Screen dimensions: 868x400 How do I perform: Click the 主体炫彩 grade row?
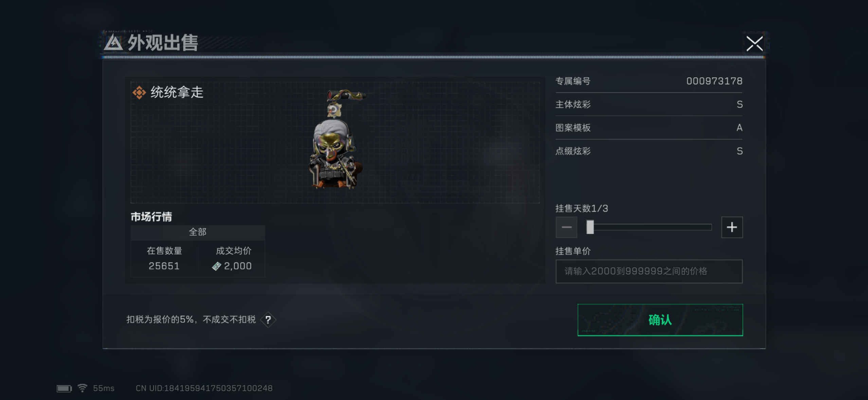649,104
